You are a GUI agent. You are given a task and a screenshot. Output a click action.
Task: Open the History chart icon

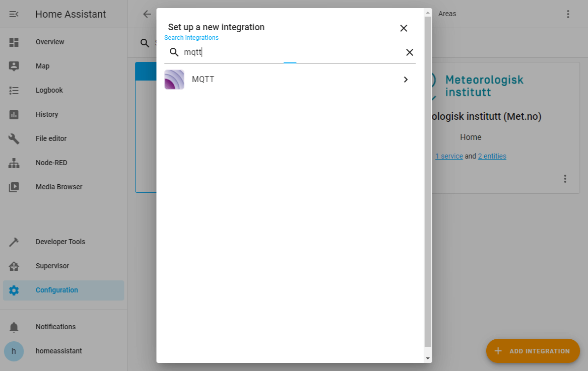click(14, 114)
